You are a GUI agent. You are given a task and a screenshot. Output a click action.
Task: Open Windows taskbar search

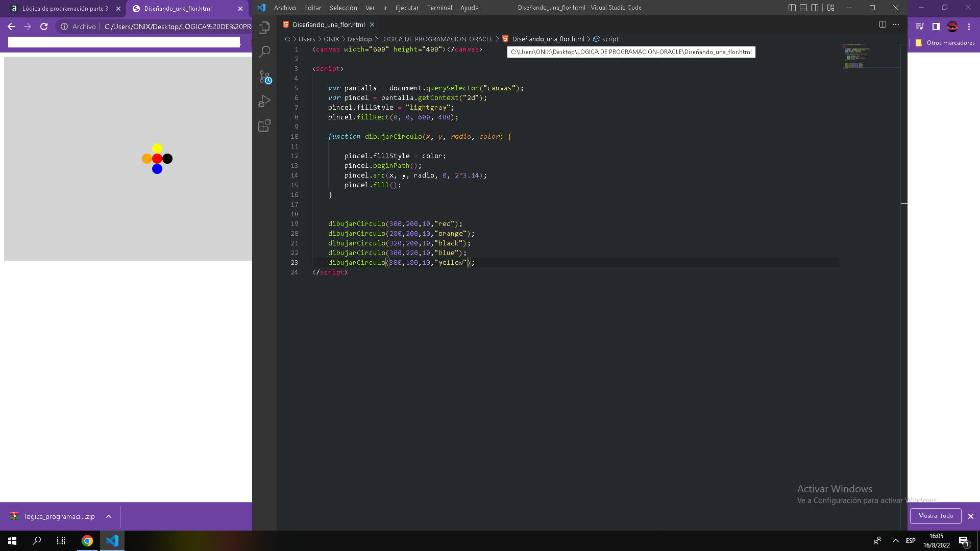(37, 541)
